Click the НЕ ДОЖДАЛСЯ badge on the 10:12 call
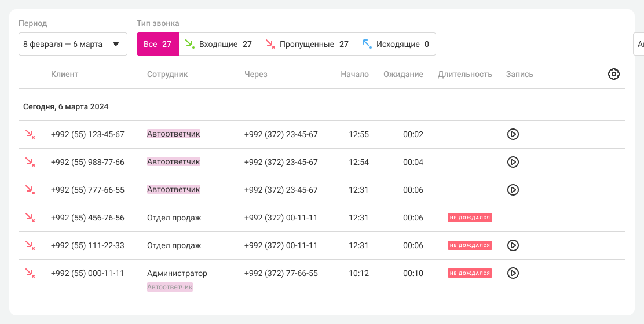The image size is (644, 324). [470, 273]
